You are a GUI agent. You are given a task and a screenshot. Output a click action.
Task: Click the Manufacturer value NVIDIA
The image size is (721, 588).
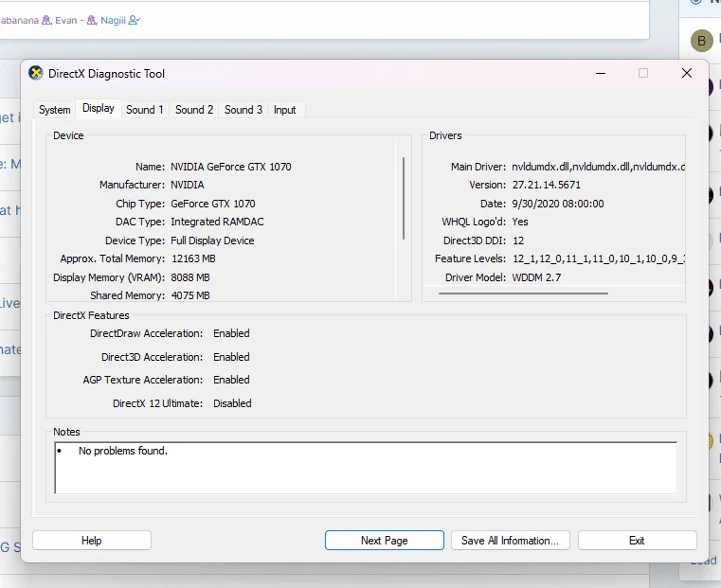pyautogui.click(x=188, y=185)
